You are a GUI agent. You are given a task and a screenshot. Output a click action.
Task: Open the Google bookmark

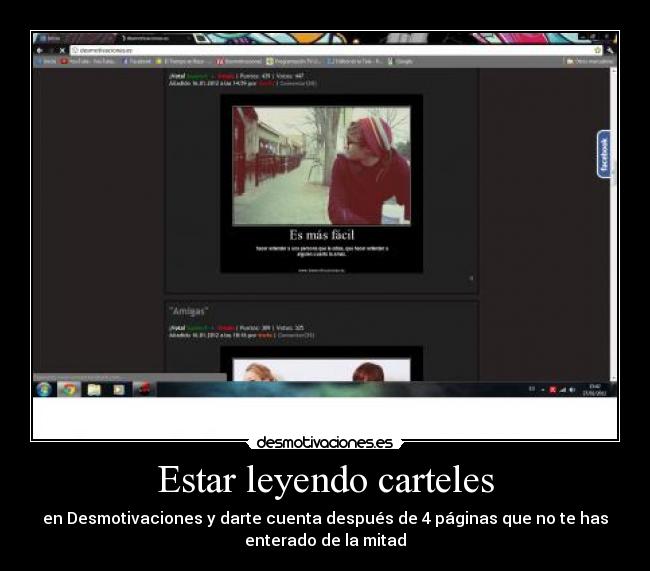coord(400,61)
